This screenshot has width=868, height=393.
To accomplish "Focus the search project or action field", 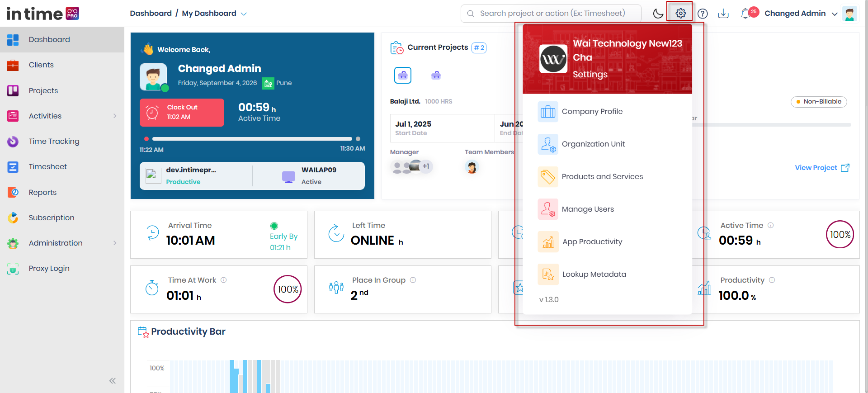I will [551, 14].
